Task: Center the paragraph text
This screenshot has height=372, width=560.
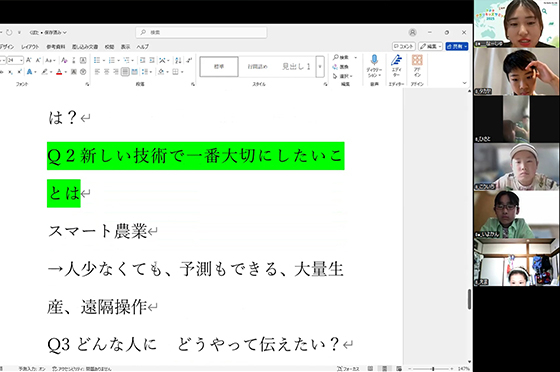Action: 106,72
